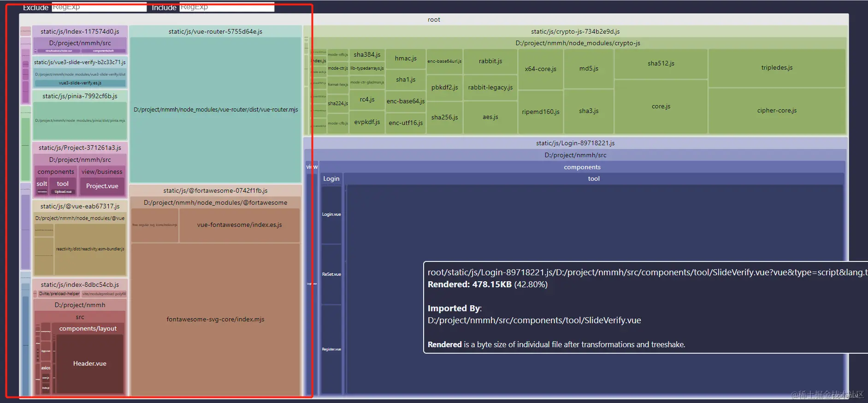
Task: Click the fontawesome-svg-core/index.mjs block
Action: [215, 319]
